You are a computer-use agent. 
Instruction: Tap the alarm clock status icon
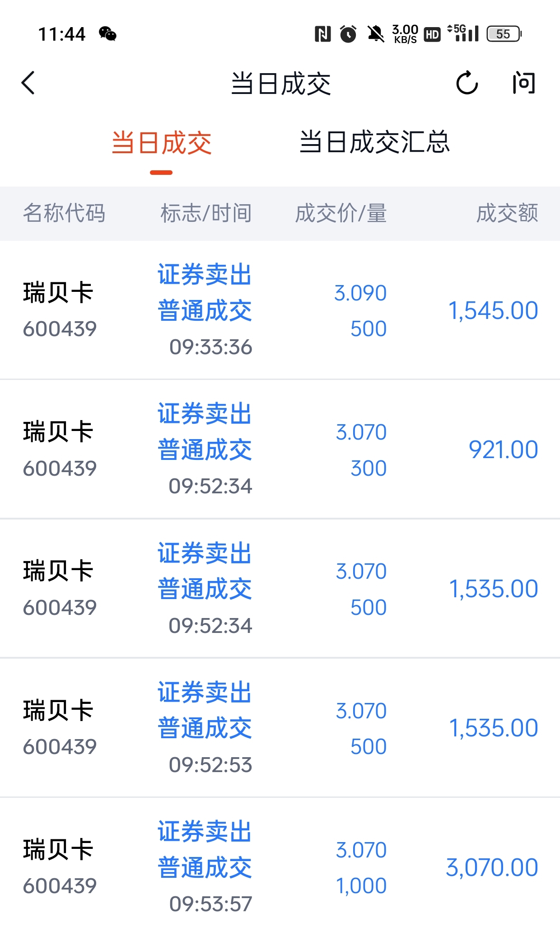tap(348, 34)
